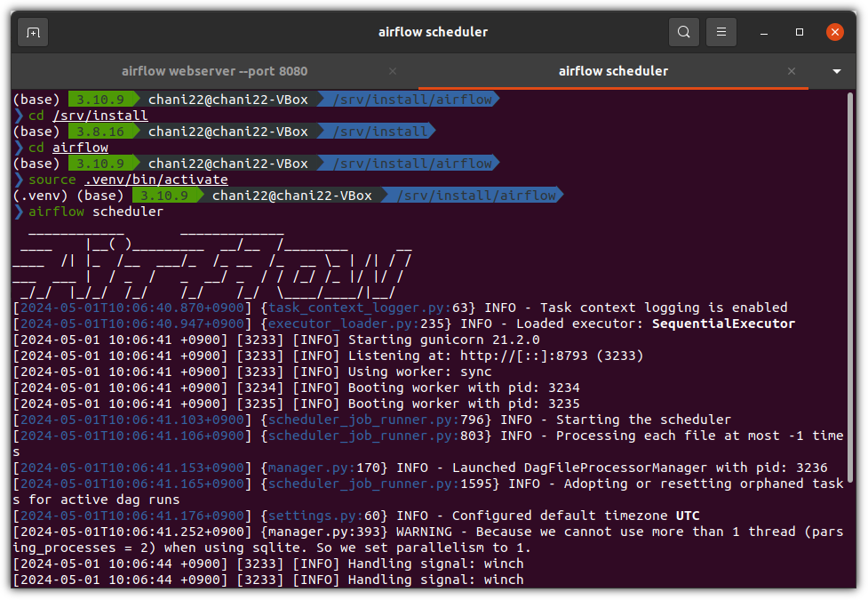This screenshot has height=600, width=868.
Task: Click 'Starting the scheduler' log message
Action: coord(643,420)
